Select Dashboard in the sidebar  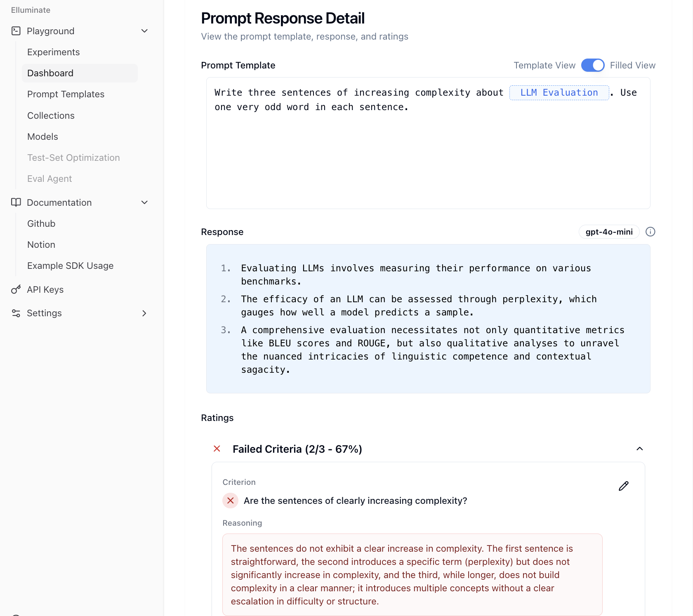[80, 73]
